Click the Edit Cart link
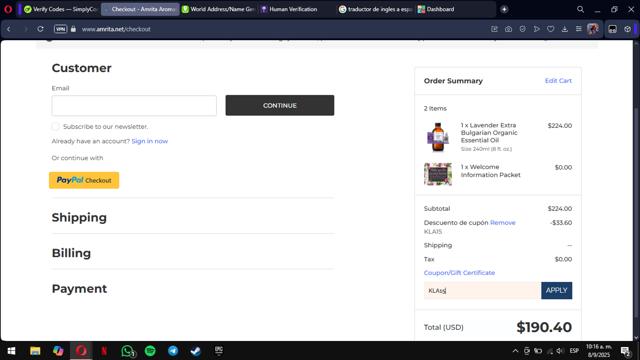The image size is (640, 360). (558, 80)
